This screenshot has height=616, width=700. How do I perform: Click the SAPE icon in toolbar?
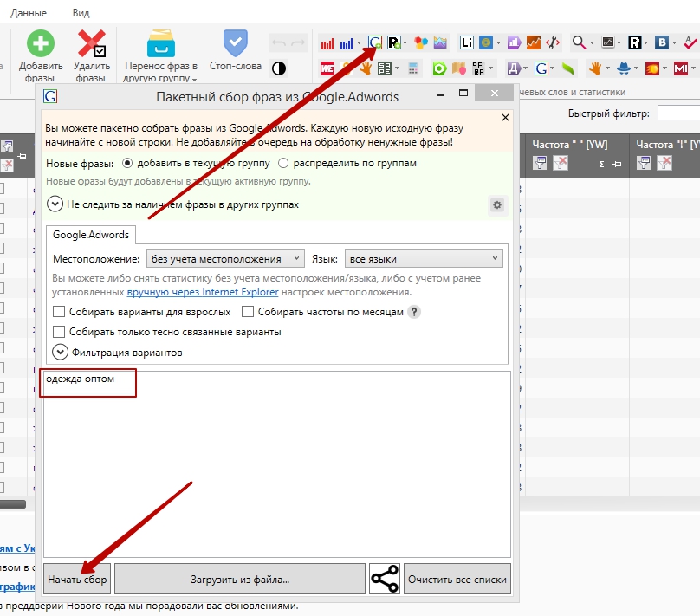coord(384,68)
